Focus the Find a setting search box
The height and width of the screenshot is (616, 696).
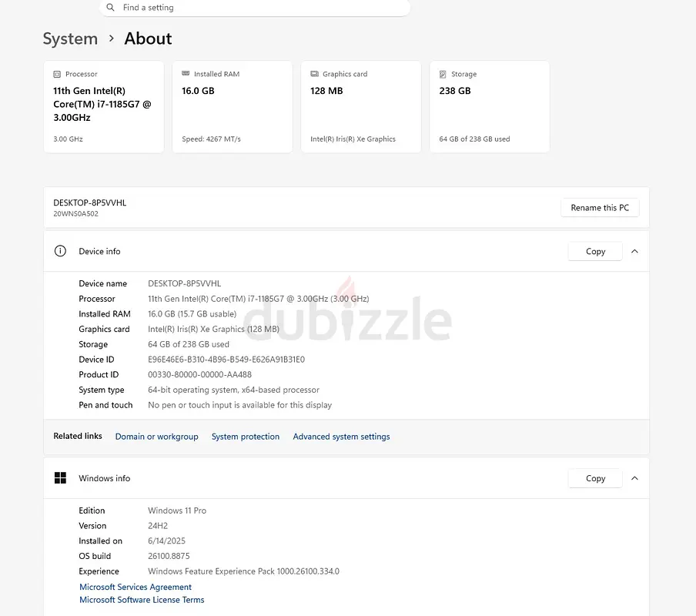255,8
